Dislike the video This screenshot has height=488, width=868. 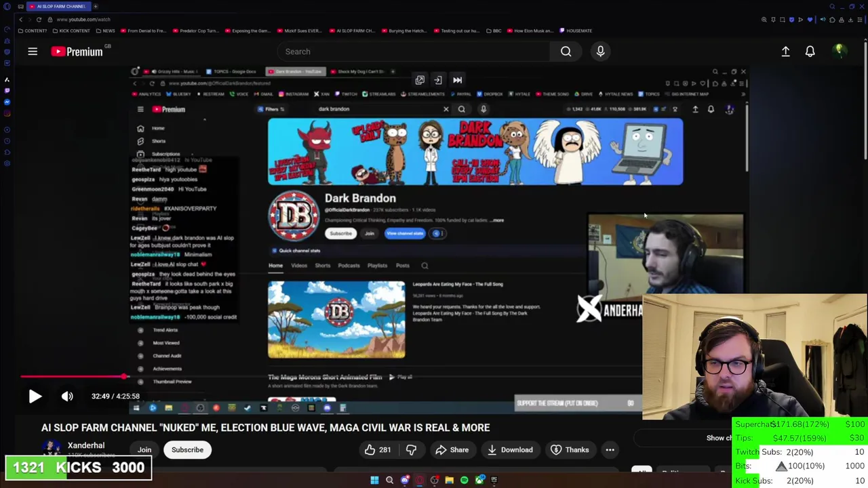coord(411,450)
